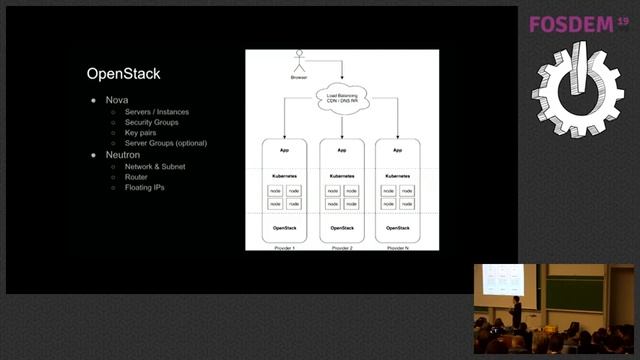Click the Browser stick figure icon

[299, 61]
